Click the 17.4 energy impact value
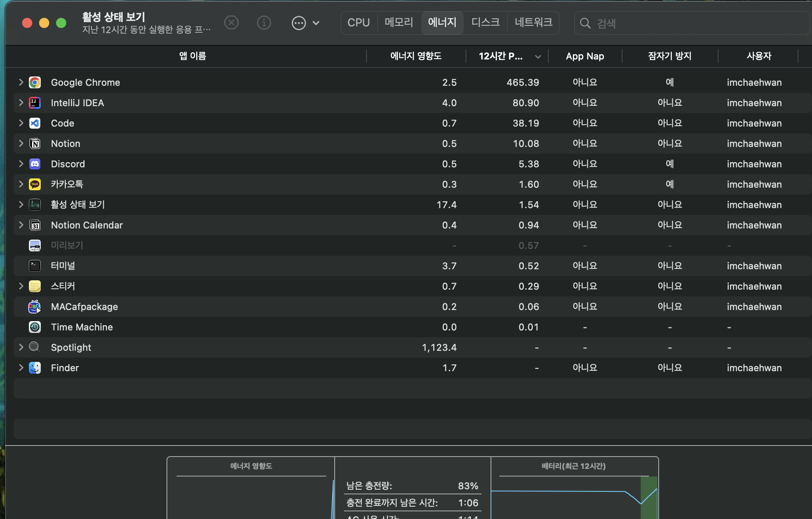Viewport: 812px width, 519px height. pyautogui.click(x=447, y=205)
